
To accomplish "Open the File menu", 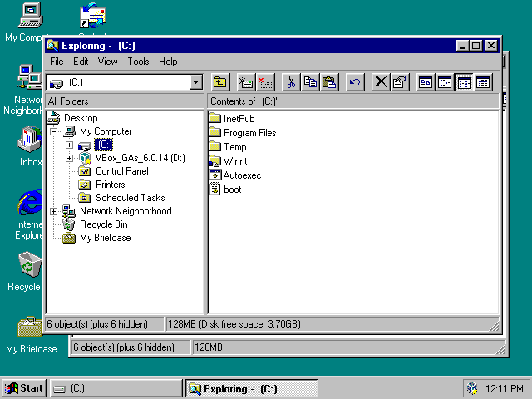I will (x=57, y=62).
